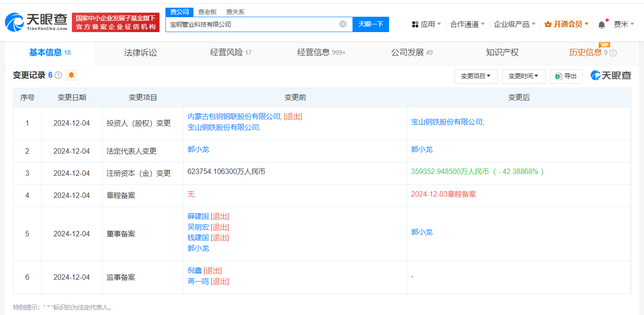
Task: Select the 公司发展 tab
Action: [412, 53]
